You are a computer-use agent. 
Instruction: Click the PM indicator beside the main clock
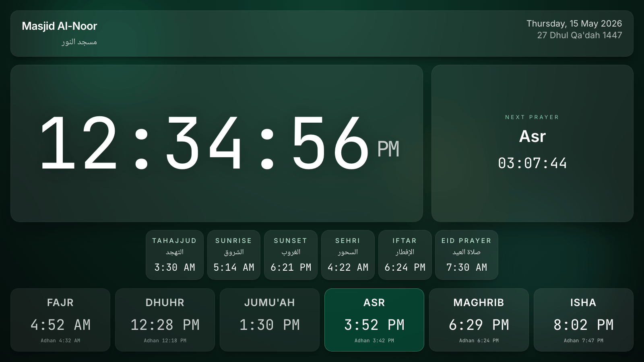388,149
